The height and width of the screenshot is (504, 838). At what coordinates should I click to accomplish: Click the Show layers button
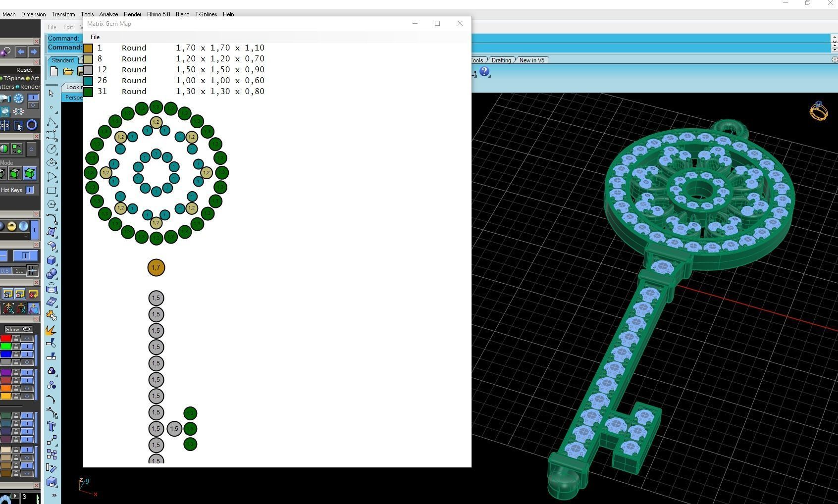point(18,329)
